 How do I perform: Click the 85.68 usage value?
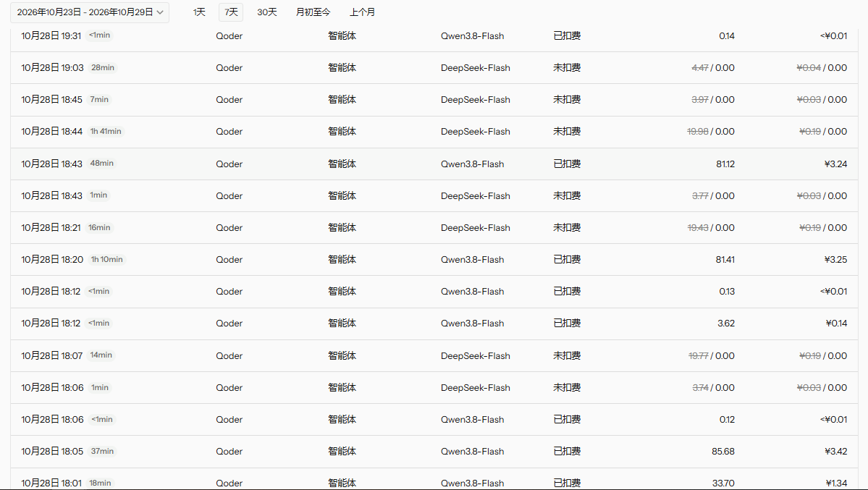pos(723,452)
